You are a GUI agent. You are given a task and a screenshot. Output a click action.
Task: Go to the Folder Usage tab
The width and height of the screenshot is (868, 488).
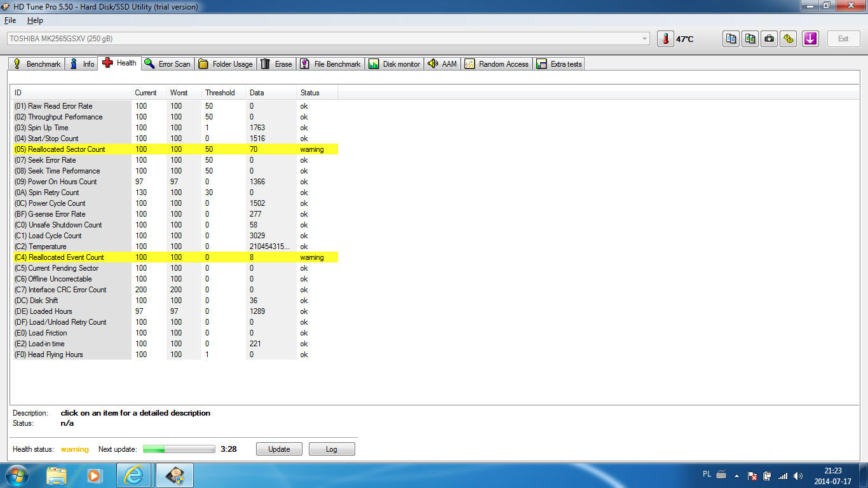click(x=226, y=64)
